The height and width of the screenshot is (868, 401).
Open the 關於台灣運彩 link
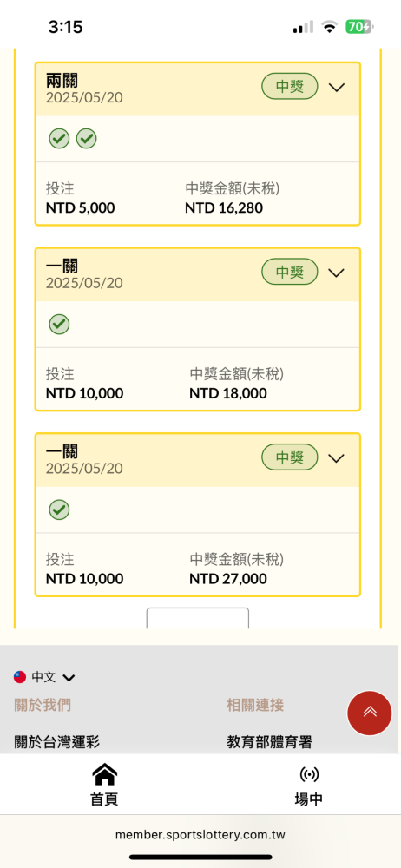pyautogui.click(x=57, y=742)
